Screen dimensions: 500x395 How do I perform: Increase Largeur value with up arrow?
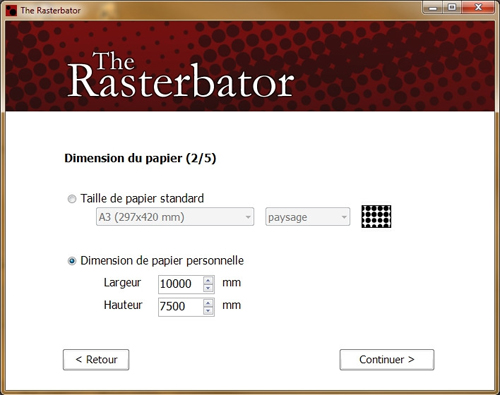click(x=208, y=281)
